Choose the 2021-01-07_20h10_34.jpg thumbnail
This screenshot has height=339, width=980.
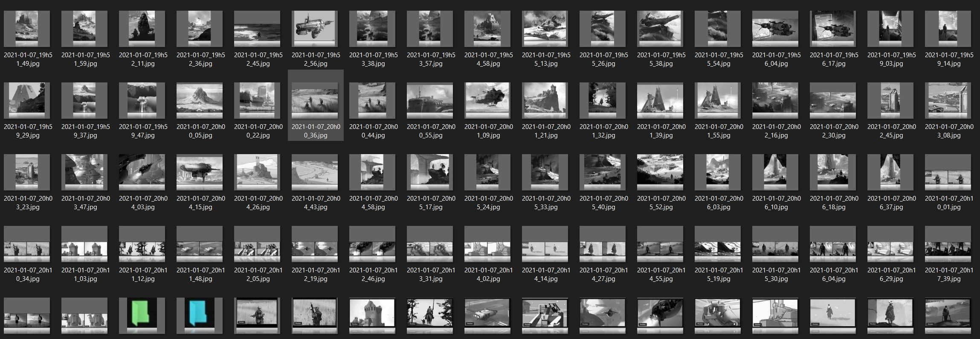27,244
